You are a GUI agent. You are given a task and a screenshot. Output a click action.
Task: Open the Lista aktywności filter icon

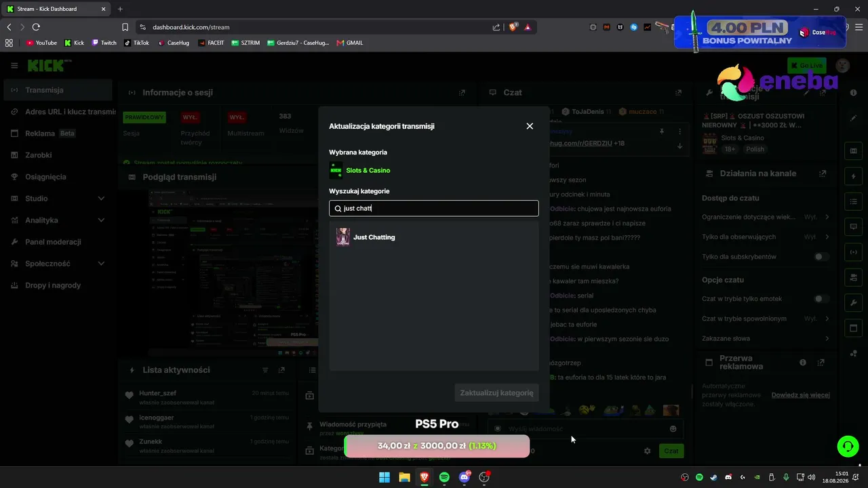(265, 370)
